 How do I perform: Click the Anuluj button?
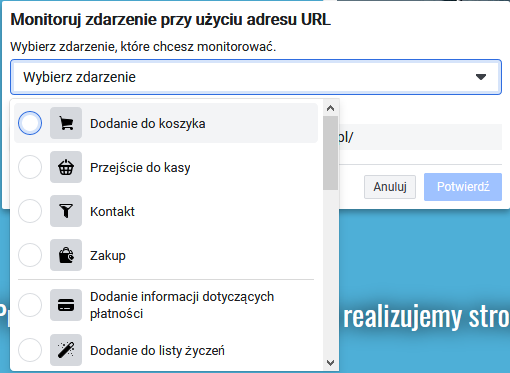pyautogui.click(x=390, y=187)
